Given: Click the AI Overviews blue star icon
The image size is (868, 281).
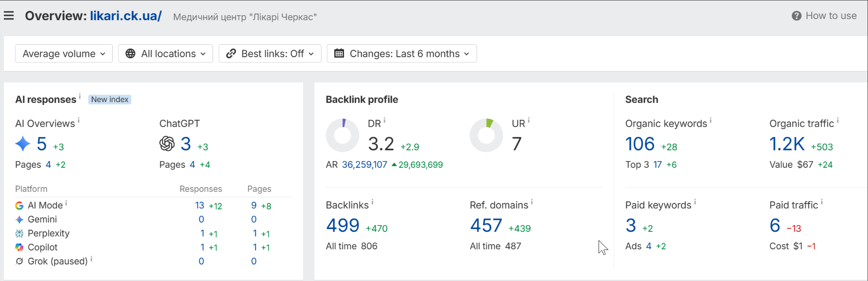Looking at the screenshot, I should pos(23,144).
